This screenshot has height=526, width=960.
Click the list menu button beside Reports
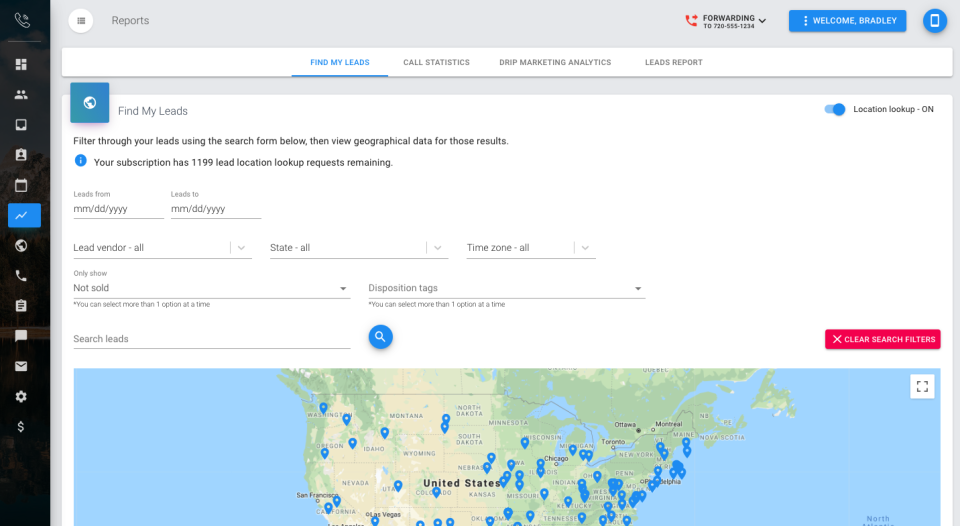pyautogui.click(x=81, y=21)
